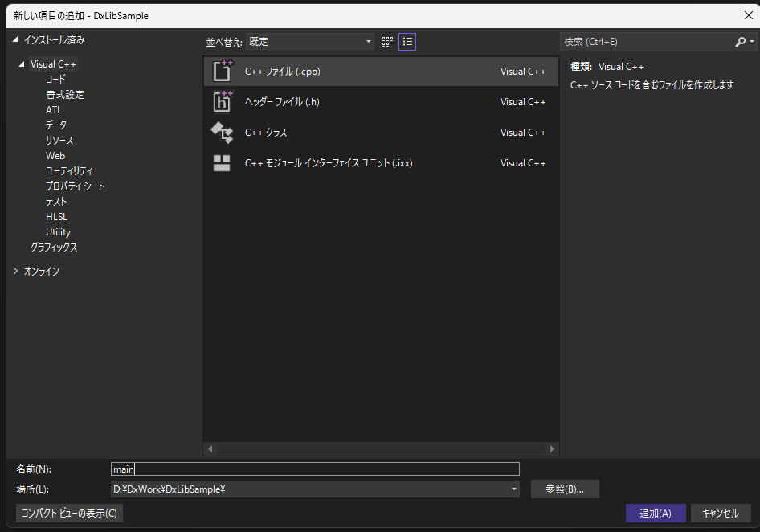Close the 新しい項目の追加 dialog

point(749,15)
